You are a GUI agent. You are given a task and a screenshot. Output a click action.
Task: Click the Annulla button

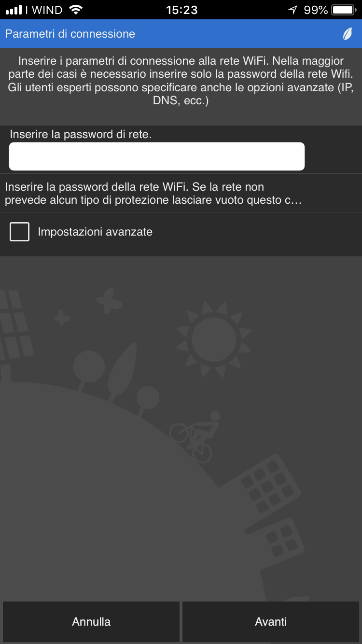pyautogui.click(x=91, y=622)
